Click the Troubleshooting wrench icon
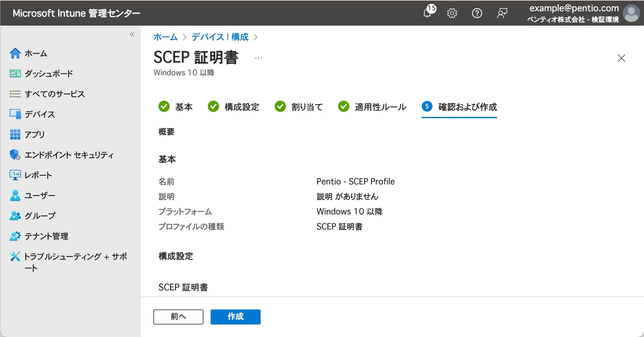Viewport: 644px width, 337px height. (x=15, y=256)
